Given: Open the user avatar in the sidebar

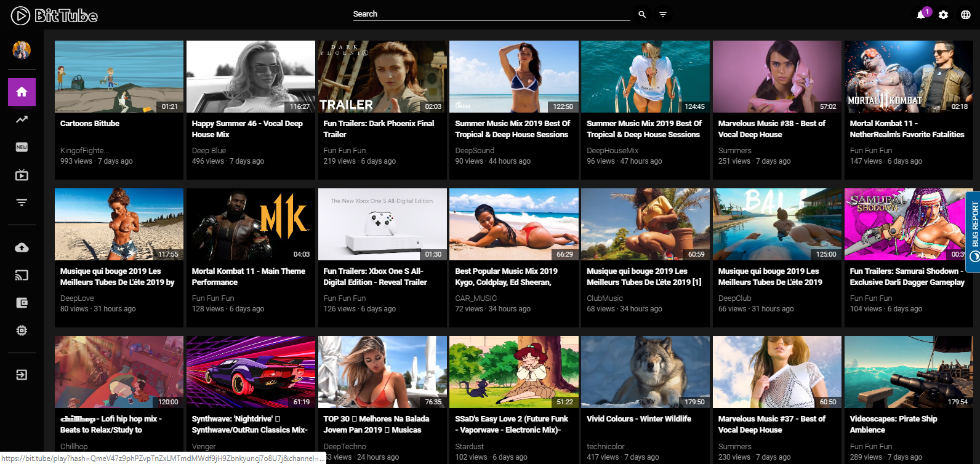Looking at the screenshot, I should [22, 50].
